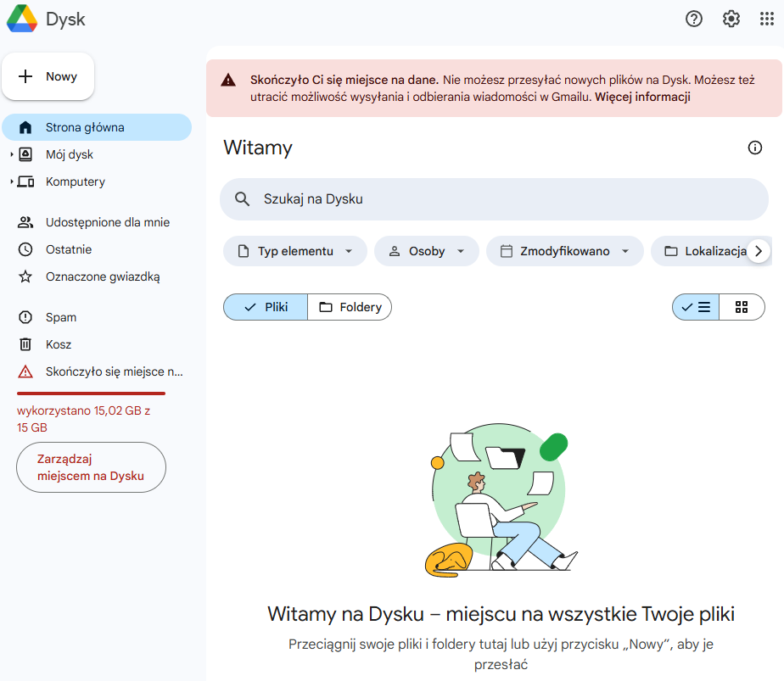Viewport: 784px width, 681px height.
Task: Click the Help question mark icon
Action: 694,19
